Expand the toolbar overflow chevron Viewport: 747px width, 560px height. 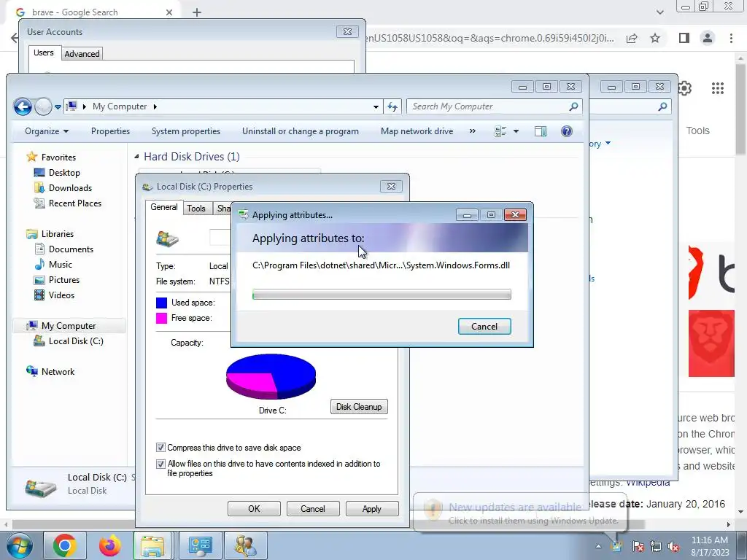click(473, 131)
